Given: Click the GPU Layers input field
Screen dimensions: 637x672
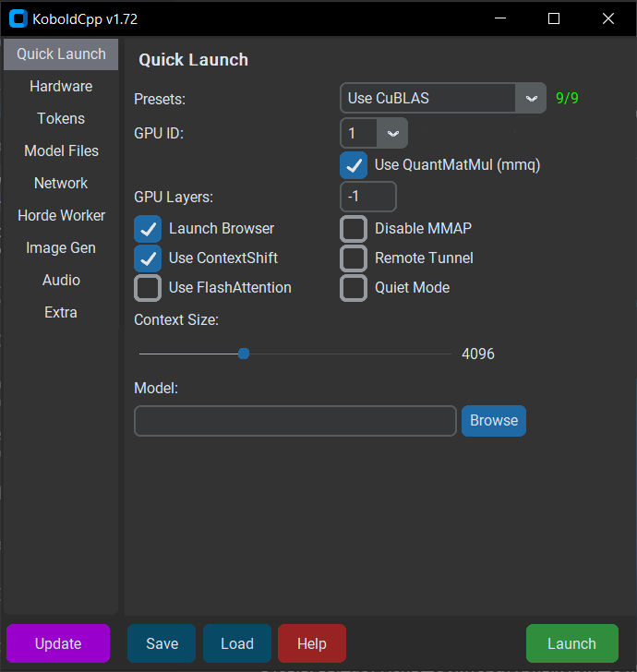Looking at the screenshot, I should coord(368,197).
